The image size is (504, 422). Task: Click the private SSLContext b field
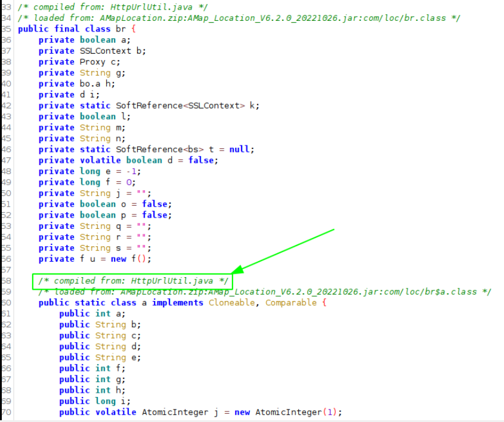(92, 51)
